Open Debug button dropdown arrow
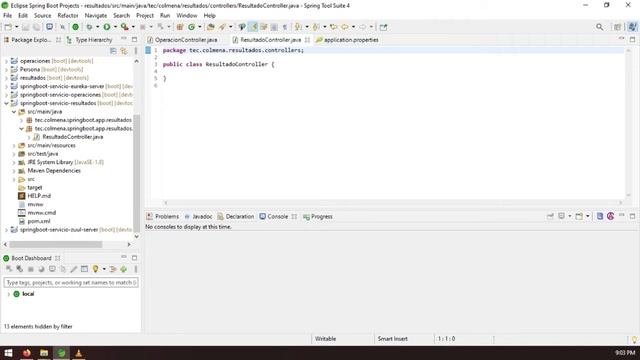The image size is (640, 360). point(97,27)
